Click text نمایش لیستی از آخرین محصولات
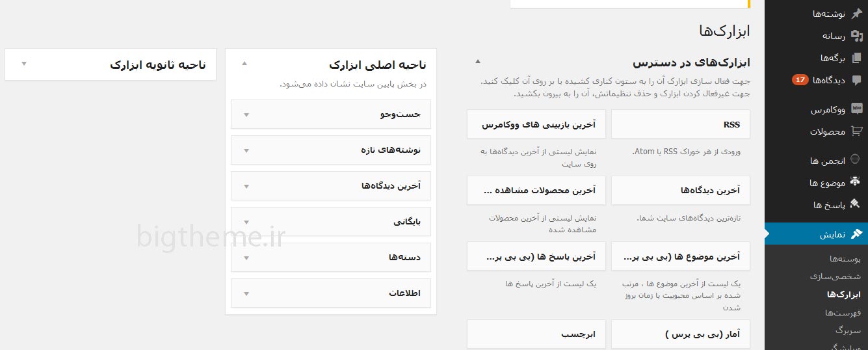 point(543,224)
